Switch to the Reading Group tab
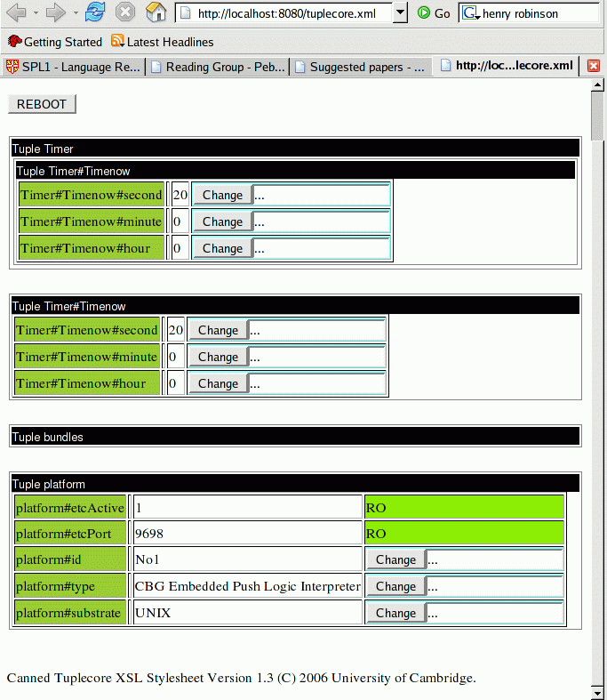Viewport: 607px width, 700px height. (217, 67)
